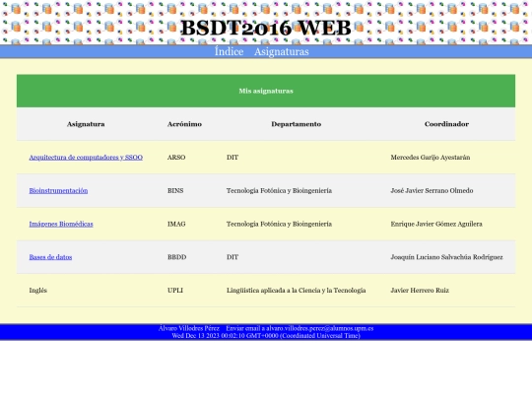532x399 pixels.
Task: Select the UPLI acronym cell
Action: (x=184, y=291)
